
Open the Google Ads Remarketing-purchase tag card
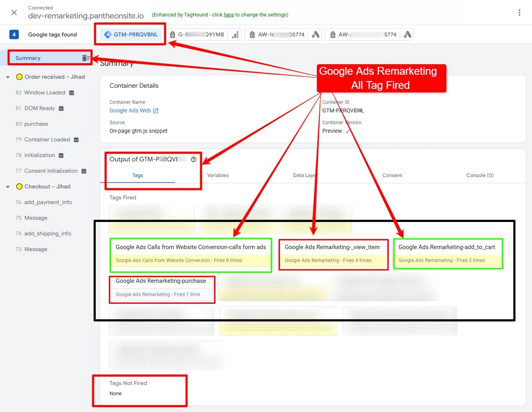[x=162, y=289]
